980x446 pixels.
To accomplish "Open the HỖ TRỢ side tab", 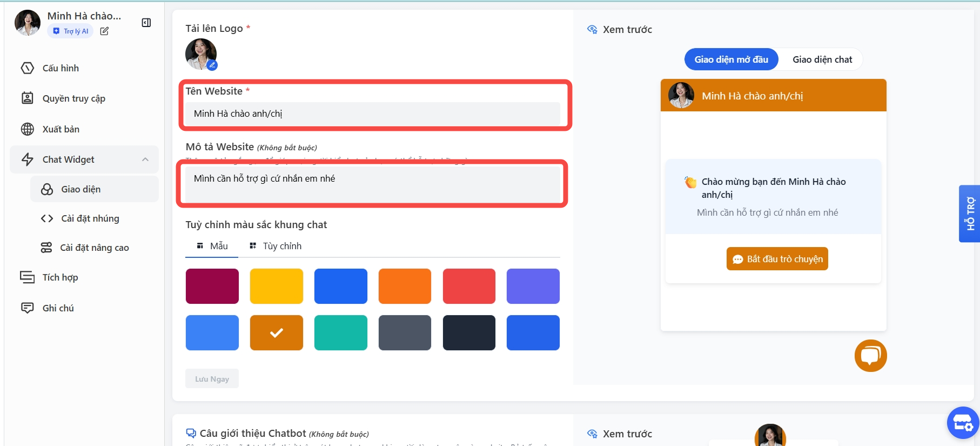I will [x=969, y=214].
